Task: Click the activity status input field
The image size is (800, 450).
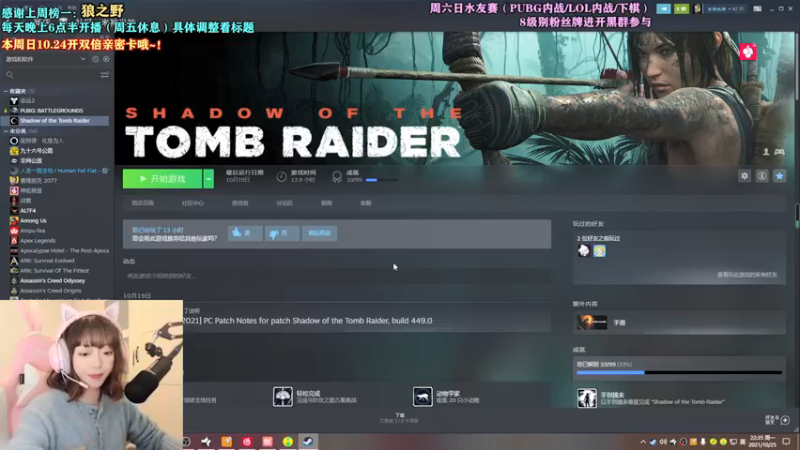Action: coord(337,276)
